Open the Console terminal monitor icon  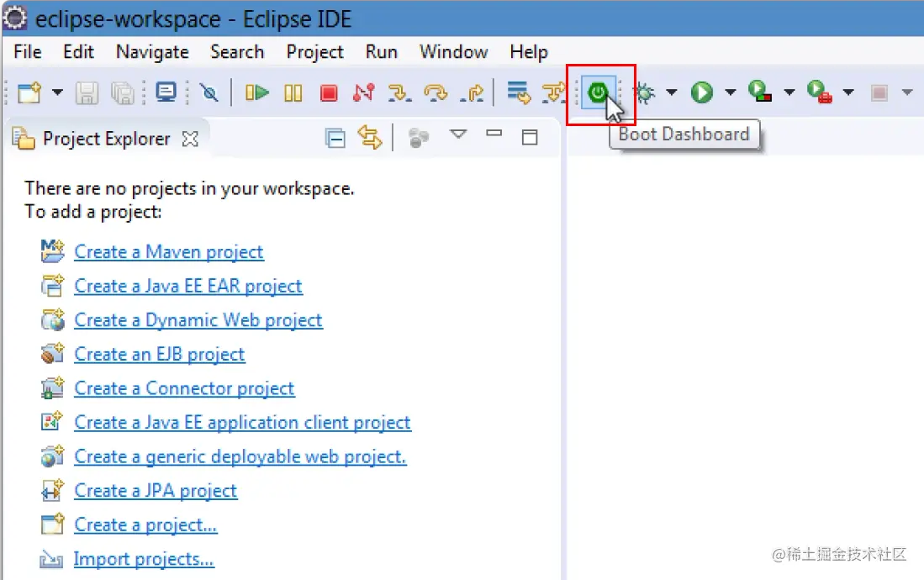point(166,92)
